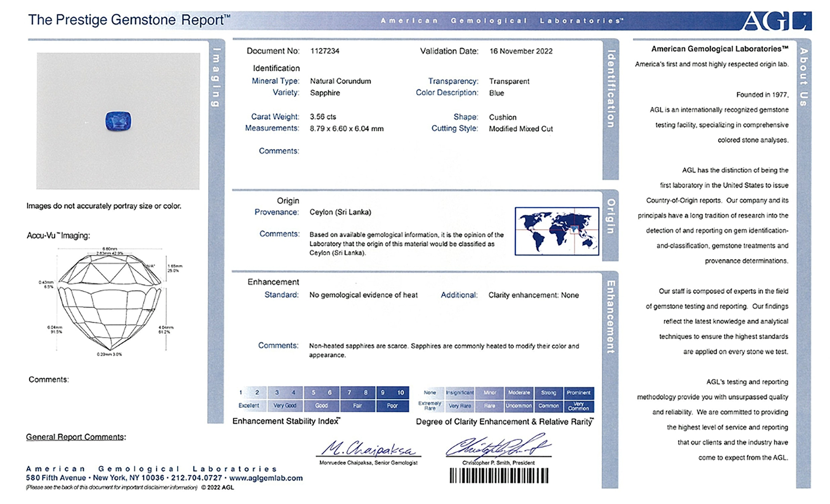Click the vertical Origin tab label
The height and width of the screenshot is (504, 830).
611,216
